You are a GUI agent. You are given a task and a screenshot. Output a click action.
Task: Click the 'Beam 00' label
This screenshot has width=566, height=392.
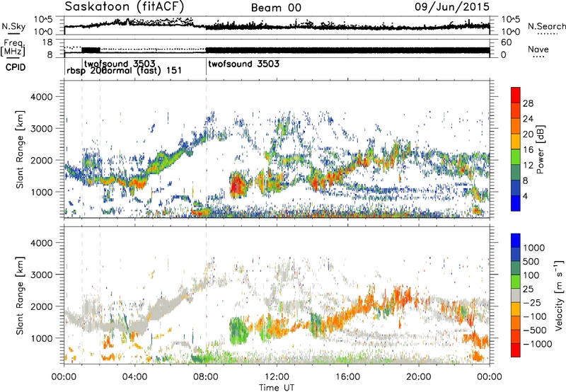pos(276,8)
